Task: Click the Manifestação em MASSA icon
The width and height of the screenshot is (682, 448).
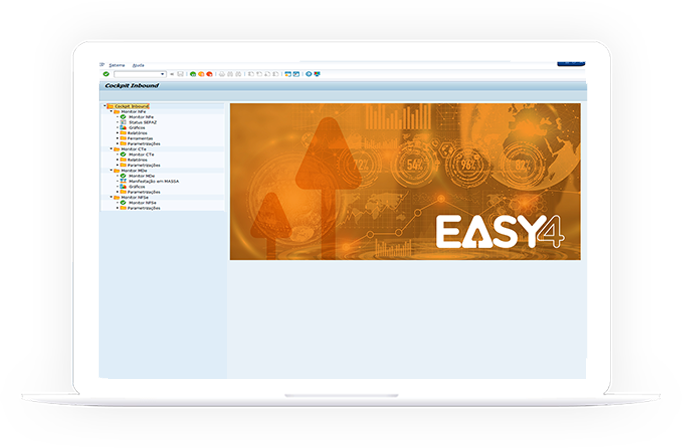Action: click(x=123, y=181)
